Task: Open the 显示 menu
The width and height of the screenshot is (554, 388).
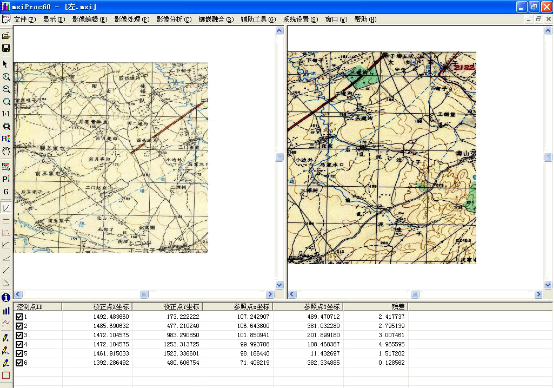Action: (x=54, y=19)
